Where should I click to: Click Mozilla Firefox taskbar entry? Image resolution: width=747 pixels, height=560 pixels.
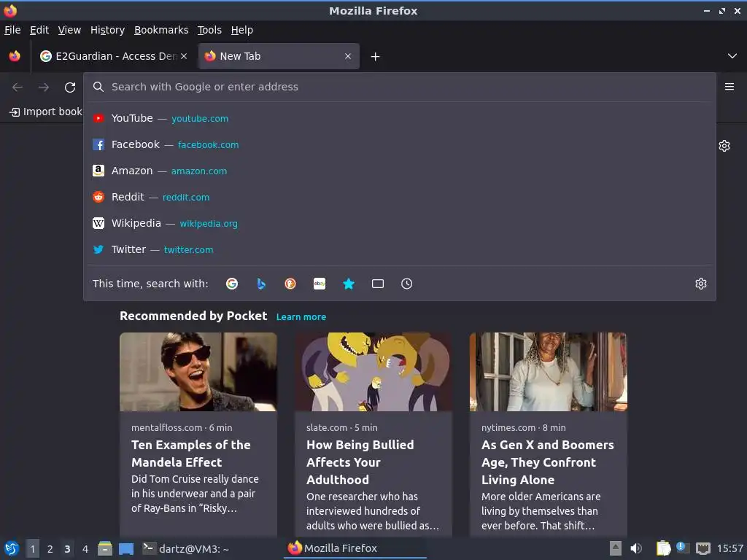355,548
